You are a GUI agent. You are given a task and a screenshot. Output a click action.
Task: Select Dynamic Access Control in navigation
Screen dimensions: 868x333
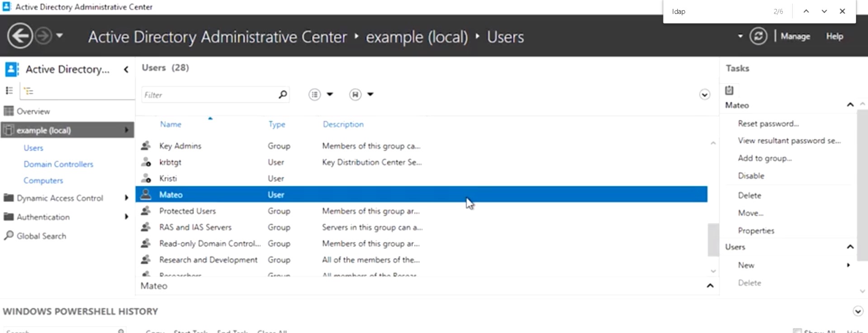pos(60,198)
